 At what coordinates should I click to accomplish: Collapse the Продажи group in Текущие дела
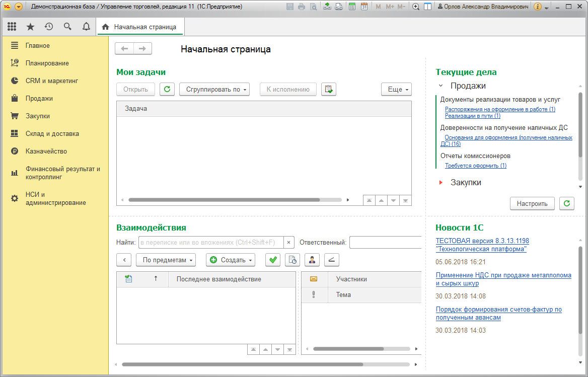pyautogui.click(x=441, y=86)
